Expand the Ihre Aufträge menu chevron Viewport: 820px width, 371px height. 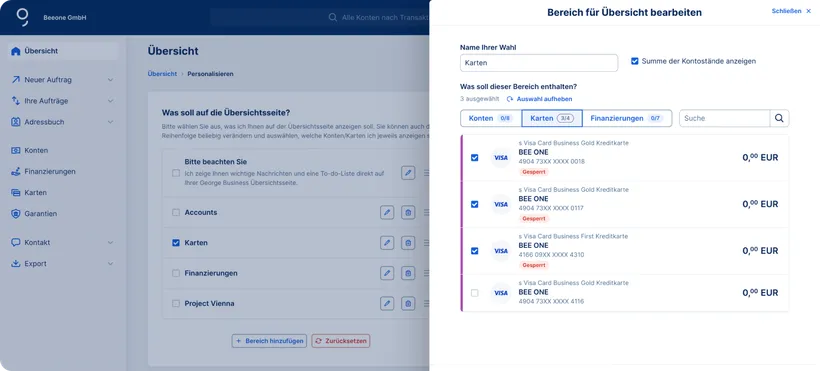110,101
